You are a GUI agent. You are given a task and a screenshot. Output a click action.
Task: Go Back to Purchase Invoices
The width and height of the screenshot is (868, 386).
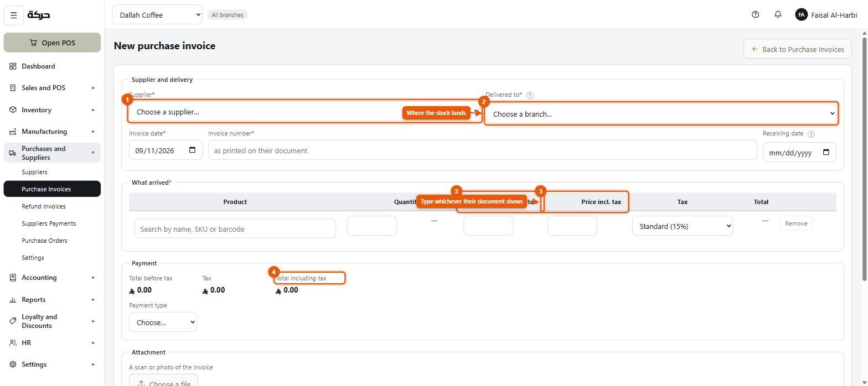(x=797, y=49)
